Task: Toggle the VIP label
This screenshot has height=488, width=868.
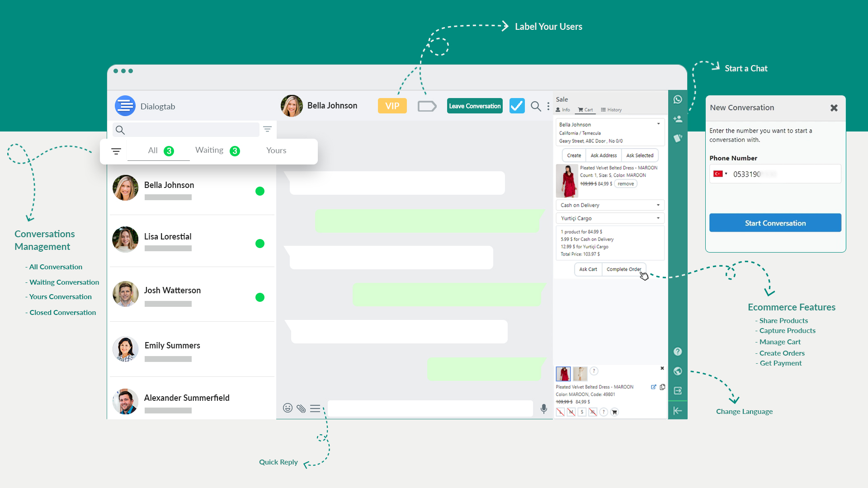Action: (392, 106)
